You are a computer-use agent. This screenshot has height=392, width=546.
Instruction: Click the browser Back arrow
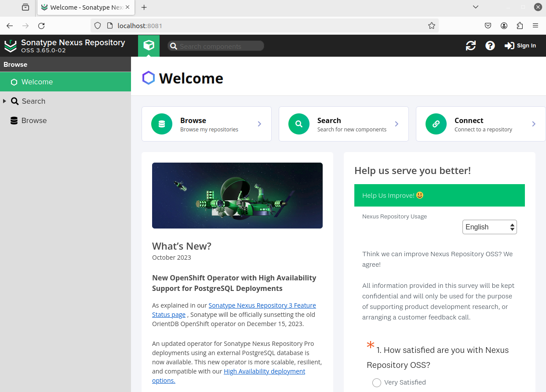tap(10, 26)
